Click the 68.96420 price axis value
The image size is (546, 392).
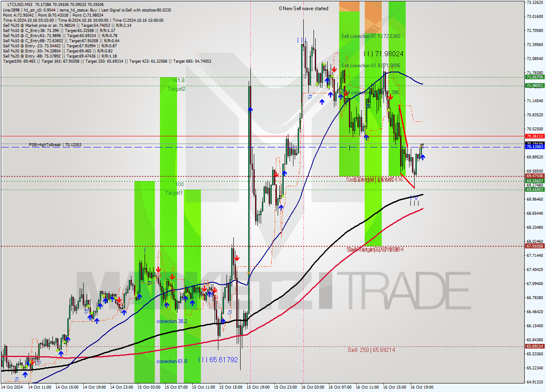(534, 199)
